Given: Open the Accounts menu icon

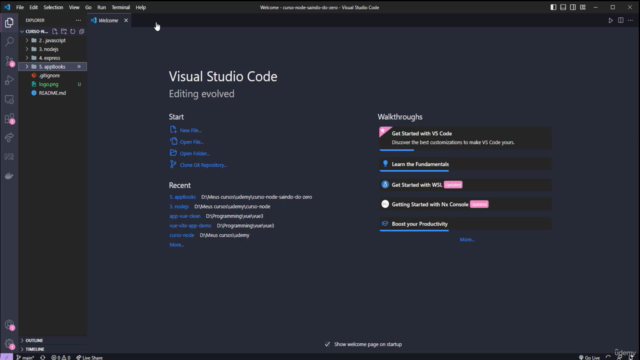Looking at the screenshot, I should pos(9,325).
